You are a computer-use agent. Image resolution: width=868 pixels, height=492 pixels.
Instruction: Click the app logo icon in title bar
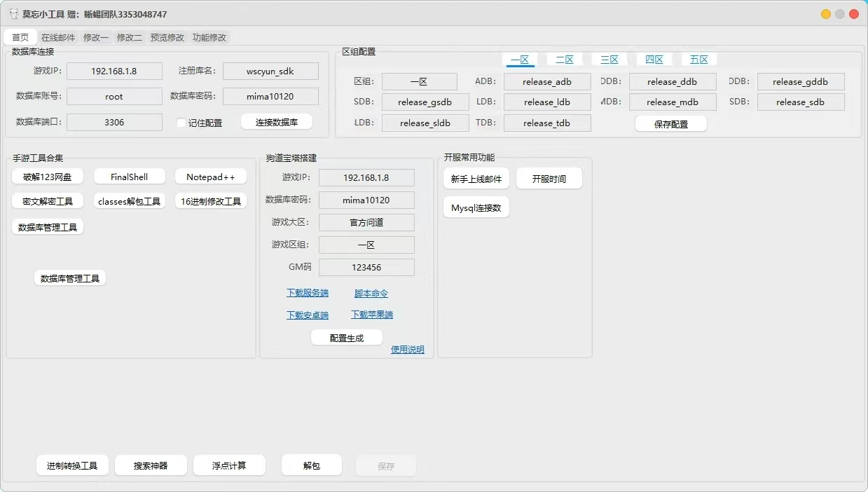13,14
